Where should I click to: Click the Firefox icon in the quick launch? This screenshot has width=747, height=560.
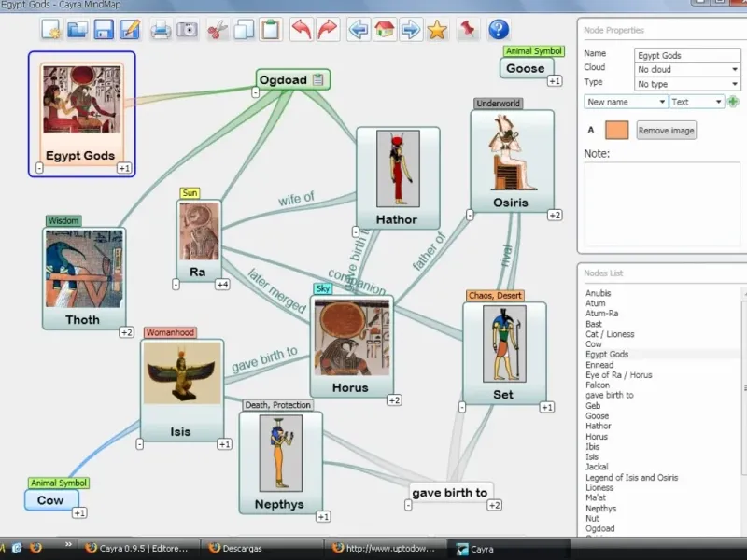35,548
